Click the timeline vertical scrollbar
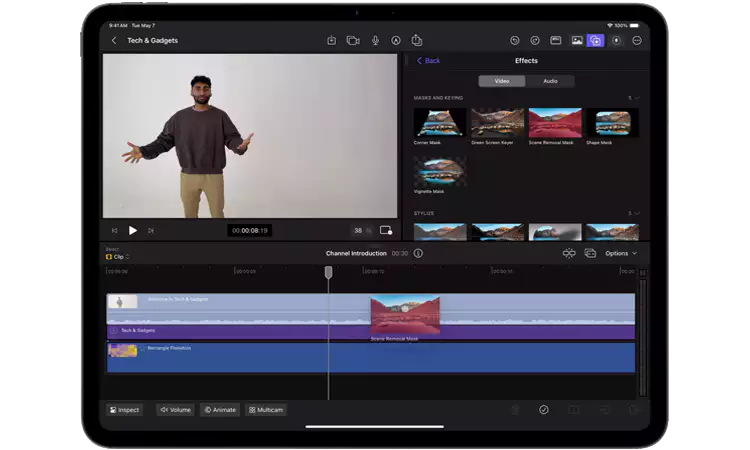750x450 pixels. pos(642,338)
